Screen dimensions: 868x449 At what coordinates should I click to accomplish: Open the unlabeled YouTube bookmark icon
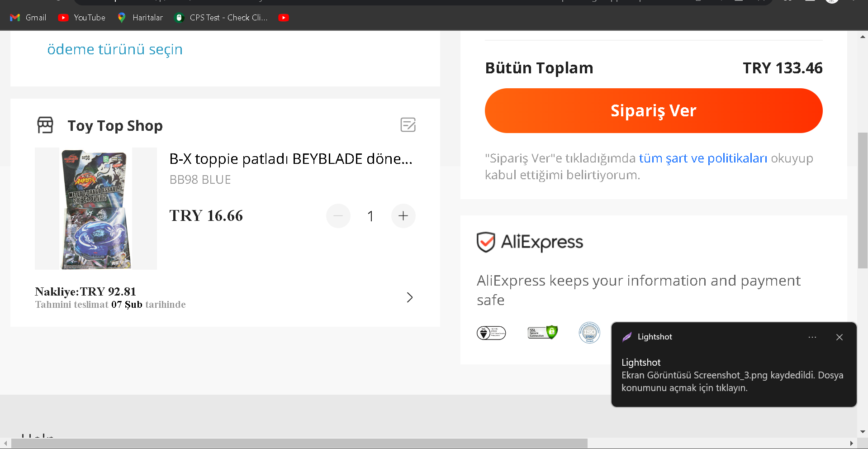tap(284, 18)
